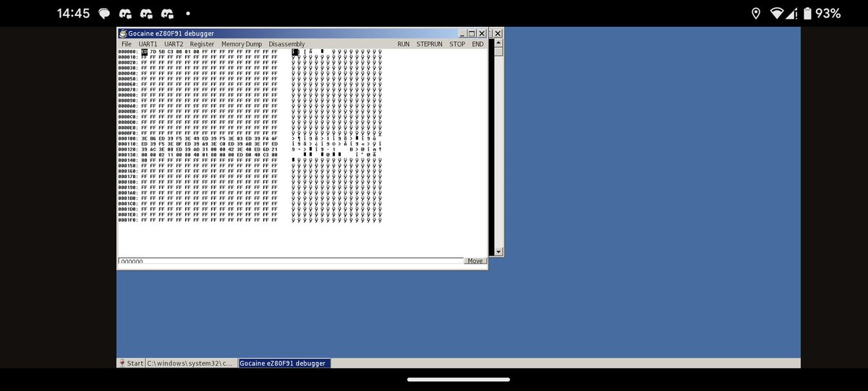Image resolution: width=868 pixels, height=391 pixels.
Task: Click the background window's scroll up arrow
Action: [x=498, y=43]
